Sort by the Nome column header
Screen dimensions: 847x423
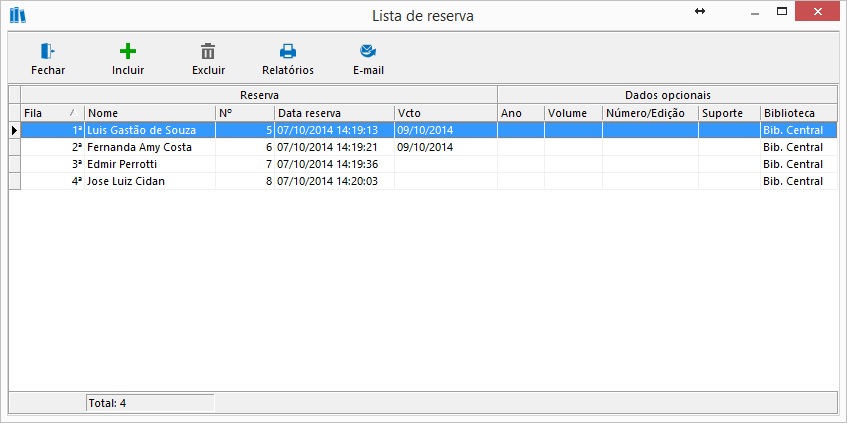click(x=150, y=113)
